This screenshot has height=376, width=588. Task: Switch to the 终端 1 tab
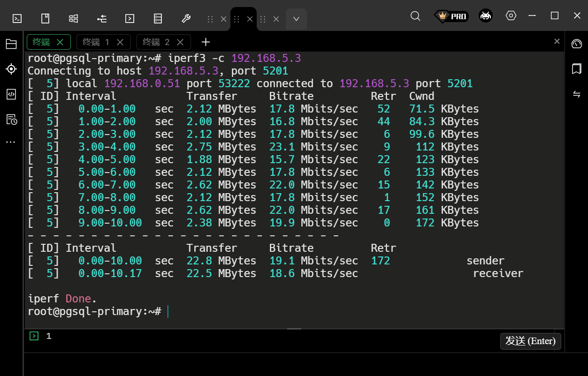96,42
